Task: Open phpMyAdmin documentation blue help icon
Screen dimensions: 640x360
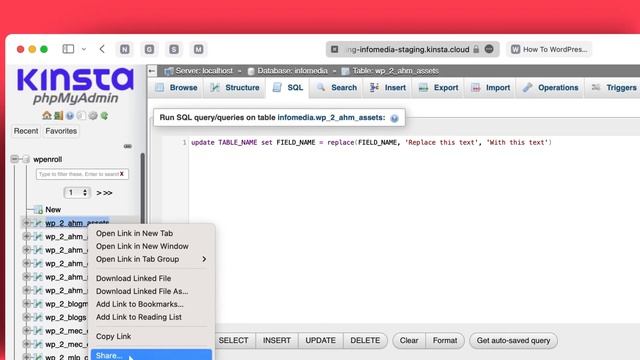Action: [x=70, y=116]
